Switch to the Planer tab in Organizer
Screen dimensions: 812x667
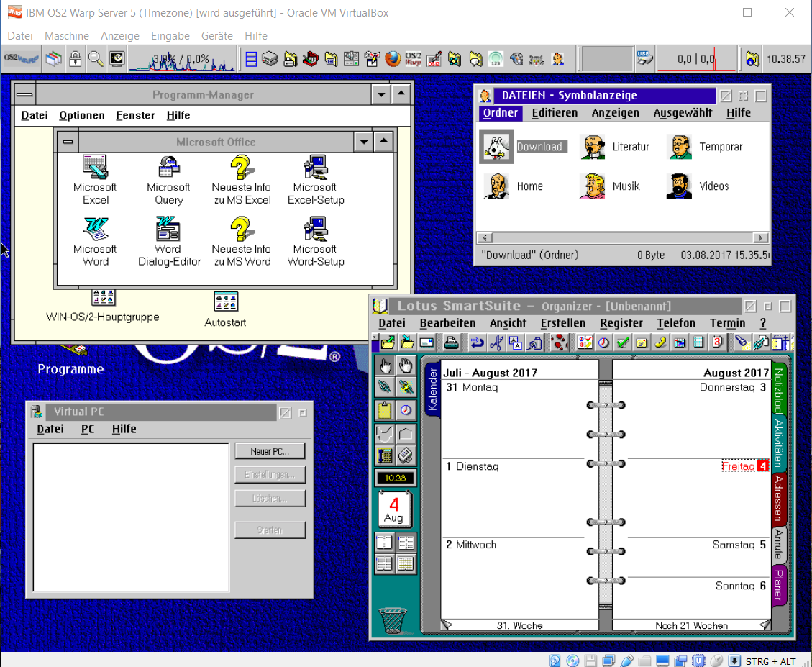(778, 585)
